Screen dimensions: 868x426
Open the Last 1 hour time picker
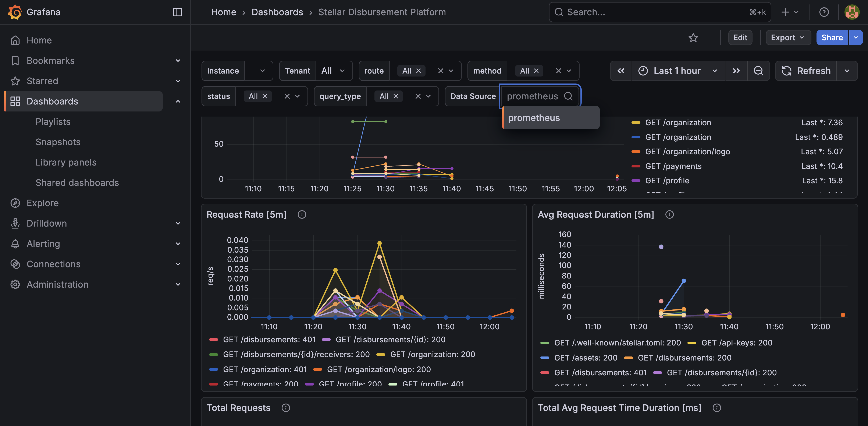click(x=678, y=71)
